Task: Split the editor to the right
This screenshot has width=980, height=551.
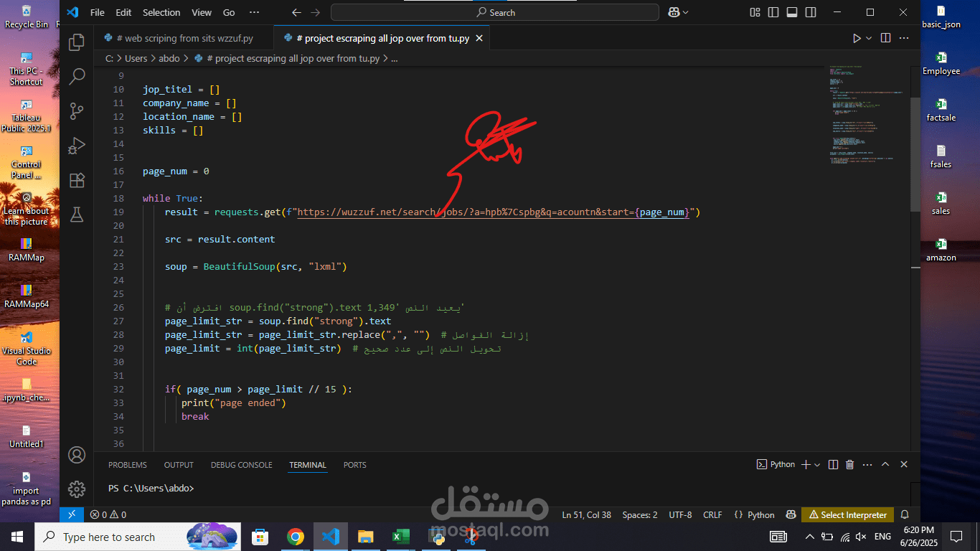Action: (x=885, y=38)
